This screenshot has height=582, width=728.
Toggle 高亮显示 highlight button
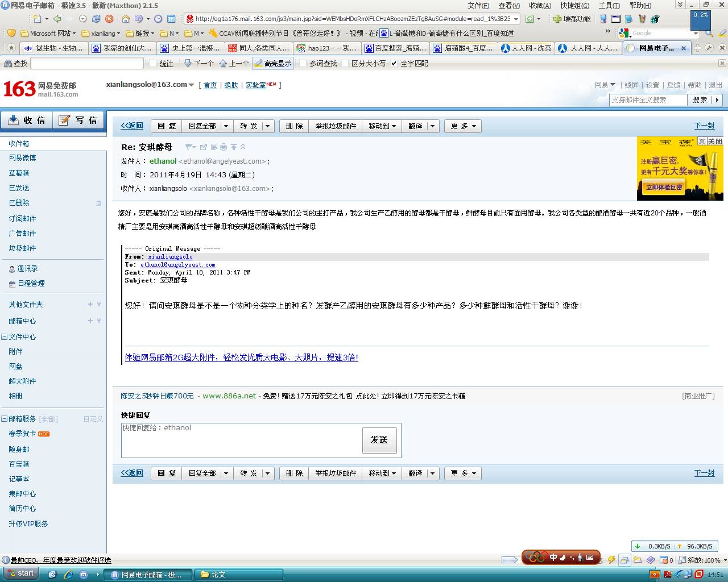pos(273,64)
